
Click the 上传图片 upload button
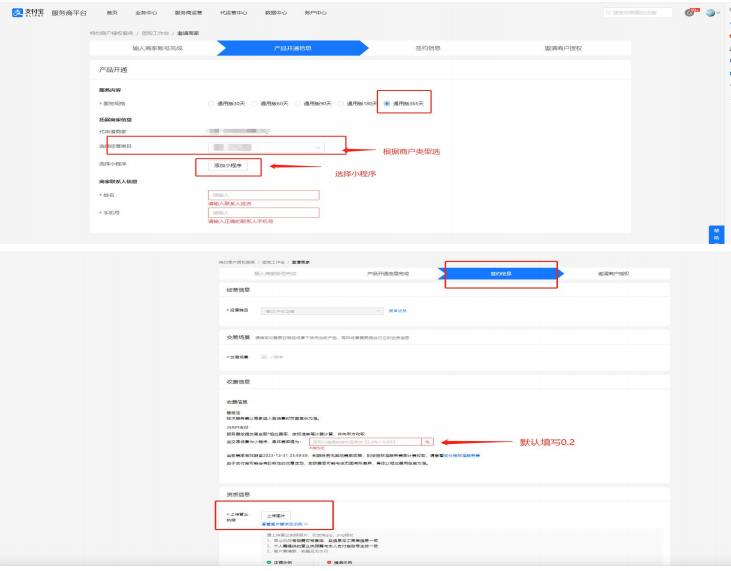tap(276, 515)
